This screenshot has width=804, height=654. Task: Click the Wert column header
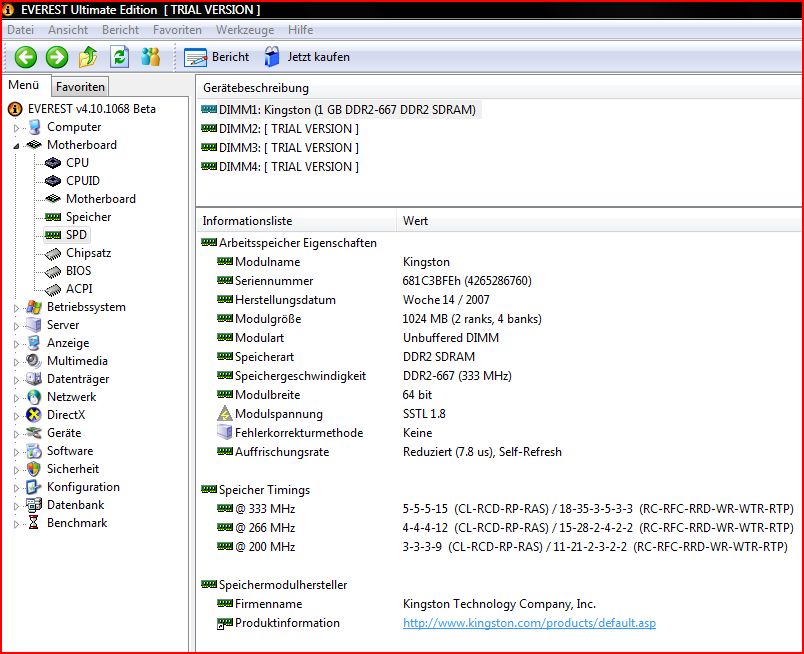pos(598,221)
